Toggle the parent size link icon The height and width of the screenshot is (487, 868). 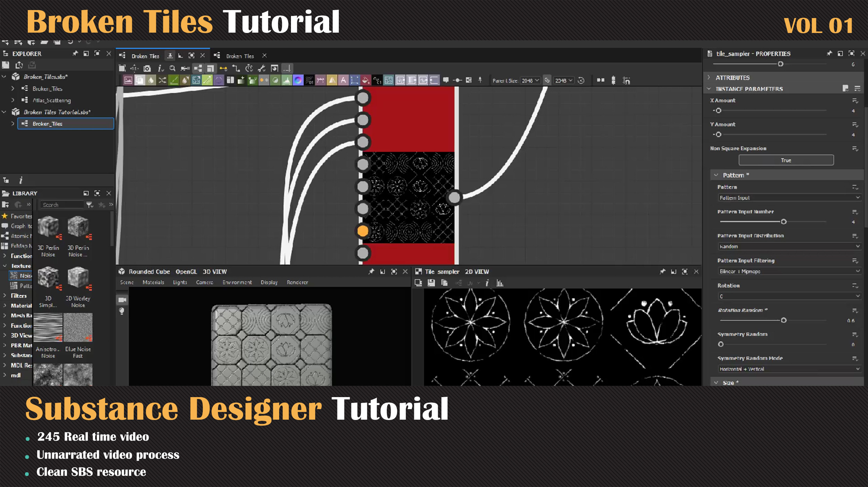coord(547,81)
